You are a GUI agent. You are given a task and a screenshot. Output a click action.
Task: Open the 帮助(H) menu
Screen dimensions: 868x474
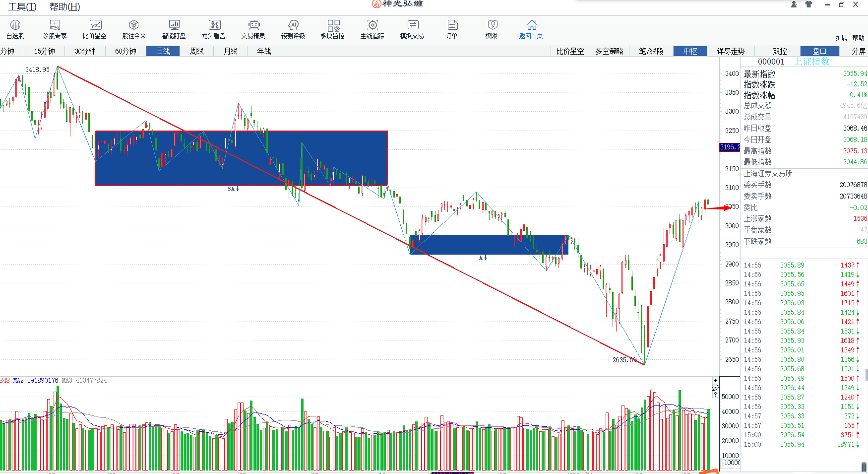coord(65,7)
